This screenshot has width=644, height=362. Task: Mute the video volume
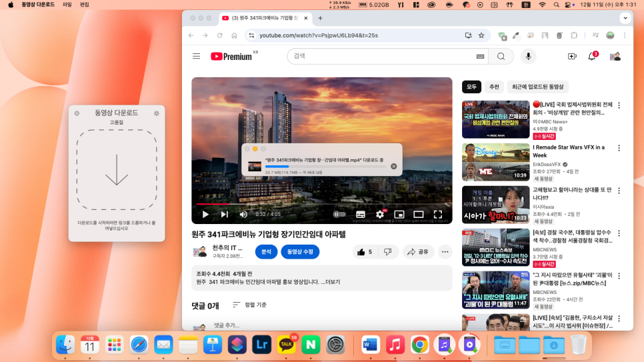tap(243, 214)
